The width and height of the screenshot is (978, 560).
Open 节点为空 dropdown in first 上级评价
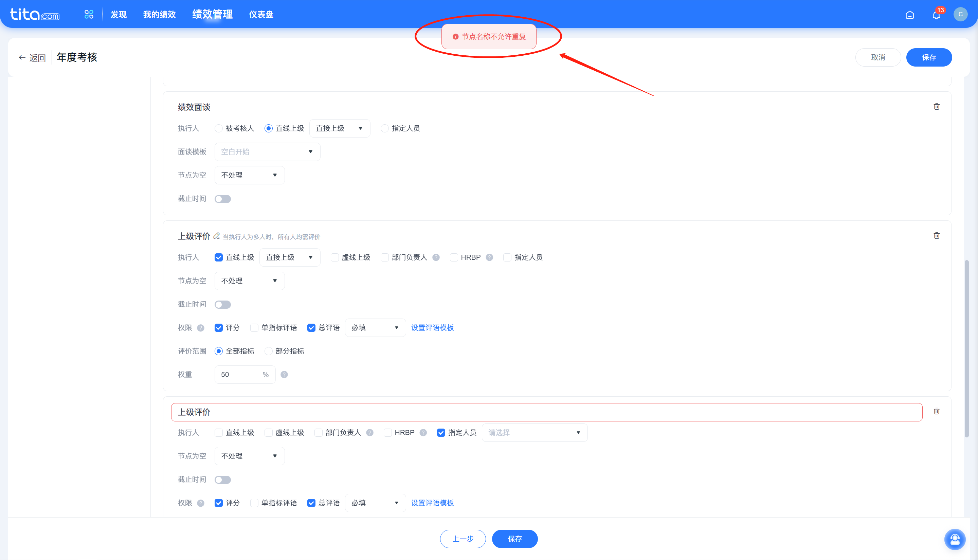pos(250,281)
